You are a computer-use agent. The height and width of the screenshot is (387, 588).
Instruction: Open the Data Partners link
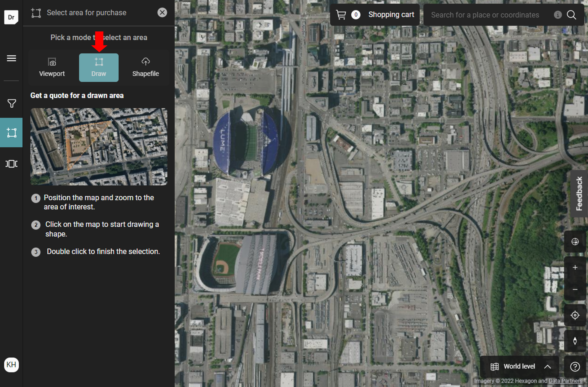point(565,381)
